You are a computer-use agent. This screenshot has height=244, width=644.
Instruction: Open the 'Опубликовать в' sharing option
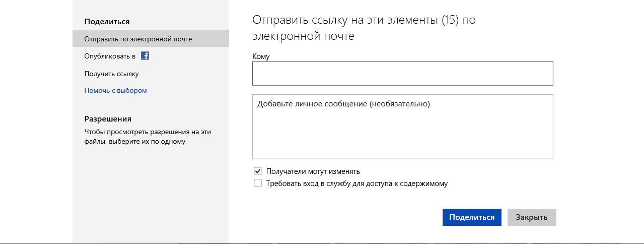coord(110,56)
